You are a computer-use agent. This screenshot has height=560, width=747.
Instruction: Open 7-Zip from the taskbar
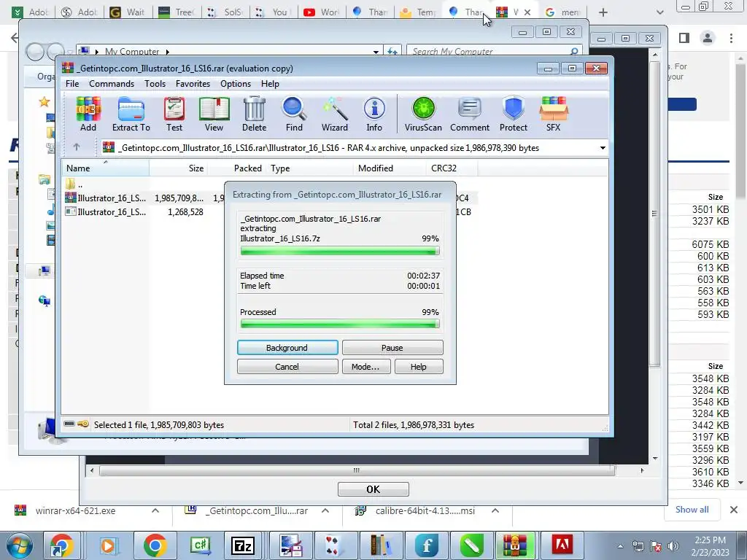[x=242, y=545]
